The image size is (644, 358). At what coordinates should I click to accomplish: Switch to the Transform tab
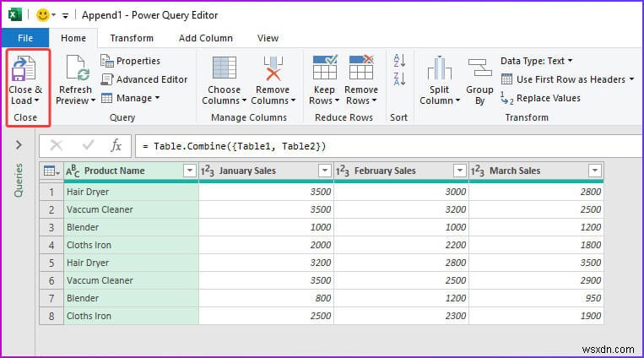(132, 38)
